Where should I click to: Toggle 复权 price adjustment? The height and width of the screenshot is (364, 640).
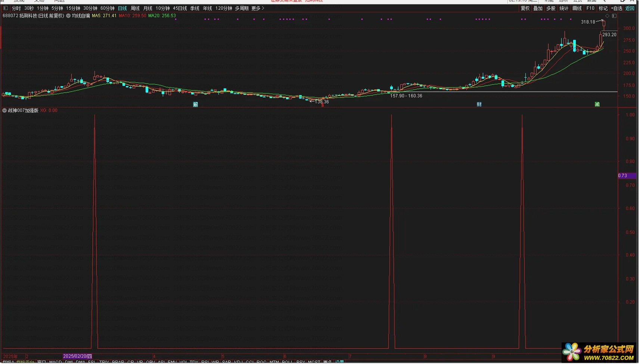tap(525, 8)
